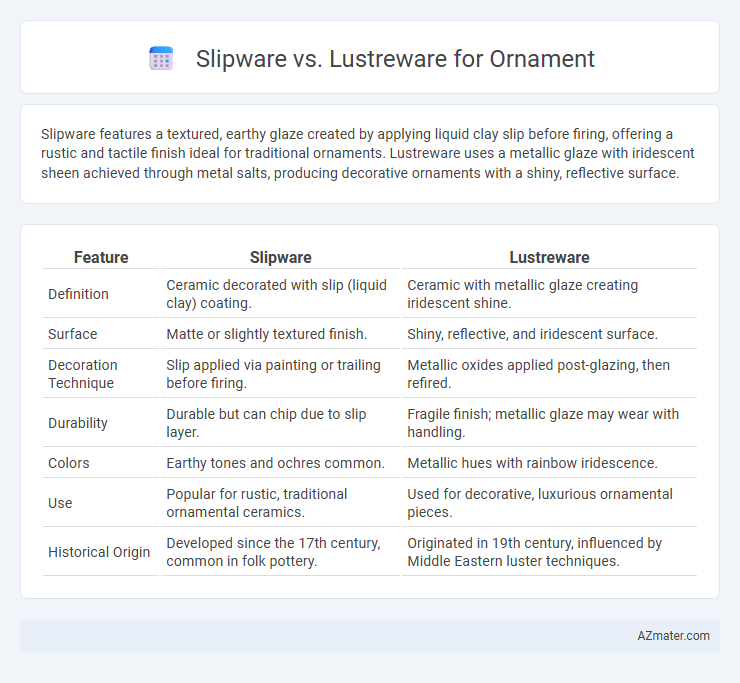Click 'Shiny, reflective, and iridescent surface.' cell
Viewport: 740px width, 683px height.
[549, 334]
